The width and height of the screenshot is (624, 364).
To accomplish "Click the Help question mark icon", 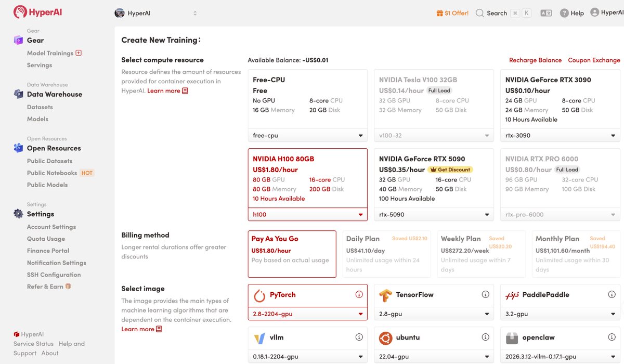I will 564,13.
